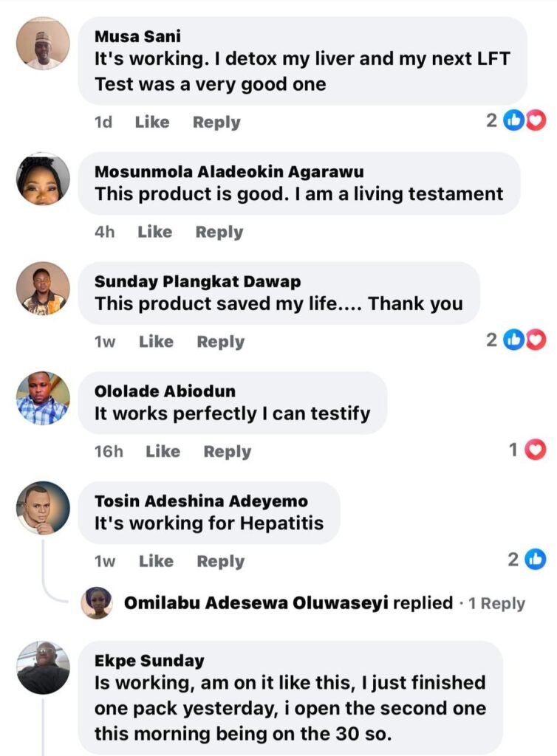Like Musa Sani's comment
Screen dimensions: 557x756
coord(151,122)
